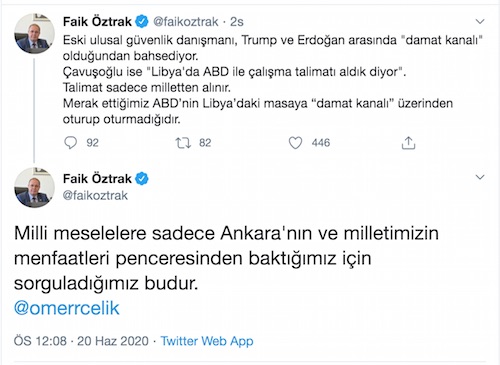
Task: Click the reply icon on first tweet
Action: [x=70, y=143]
